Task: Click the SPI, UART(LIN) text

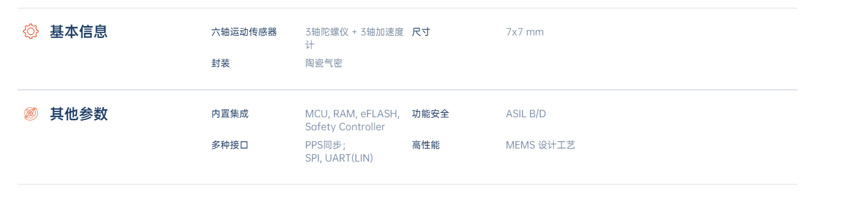Action: [339, 158]
